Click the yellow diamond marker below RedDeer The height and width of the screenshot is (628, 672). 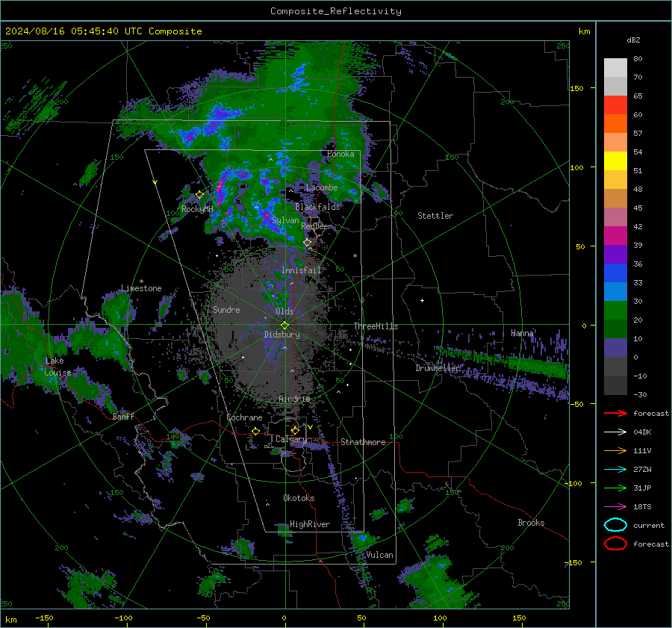coord(308,243)
